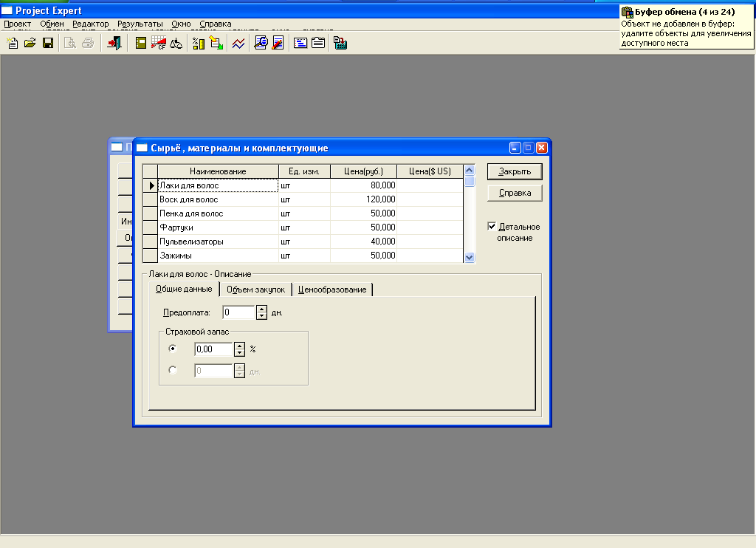Uncheck the Детальное описание checkbox

coord(492,227)
